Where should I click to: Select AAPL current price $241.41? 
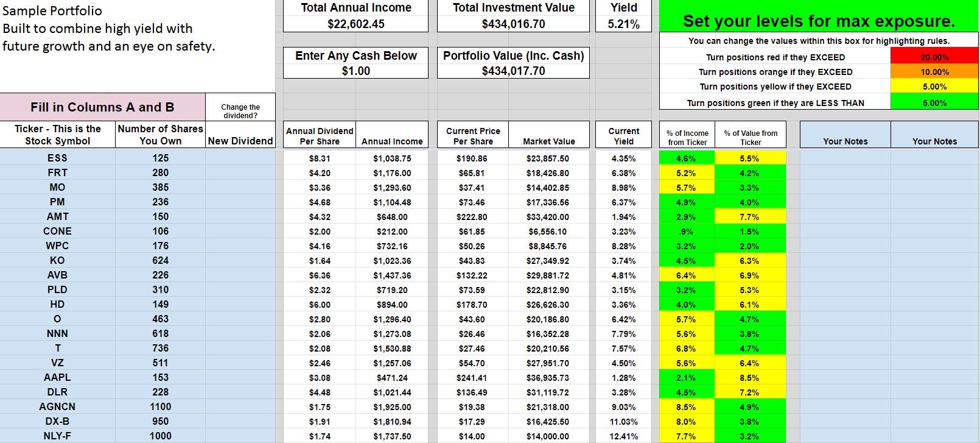(x=472, y=378)
